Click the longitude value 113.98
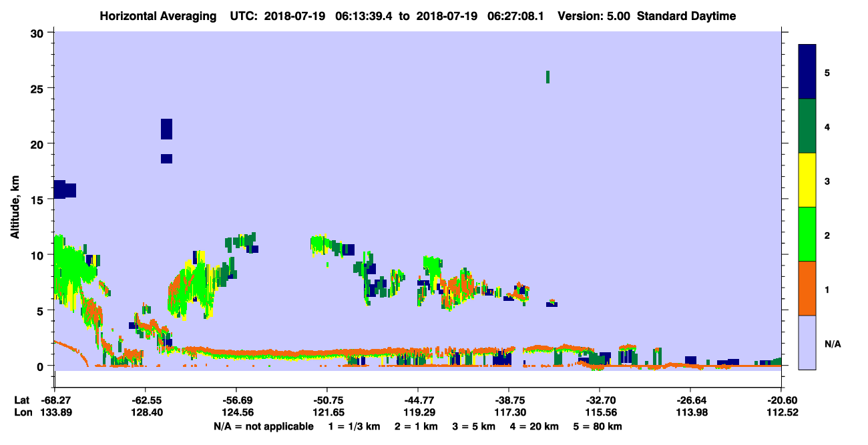868x445 pixels. [690, 412]
